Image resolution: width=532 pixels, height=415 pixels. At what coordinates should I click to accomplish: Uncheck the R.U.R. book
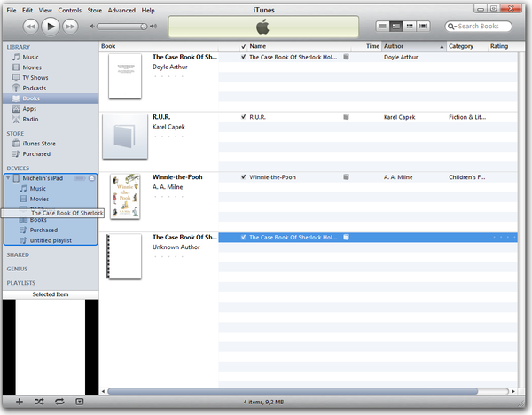[x=243, y=117]
